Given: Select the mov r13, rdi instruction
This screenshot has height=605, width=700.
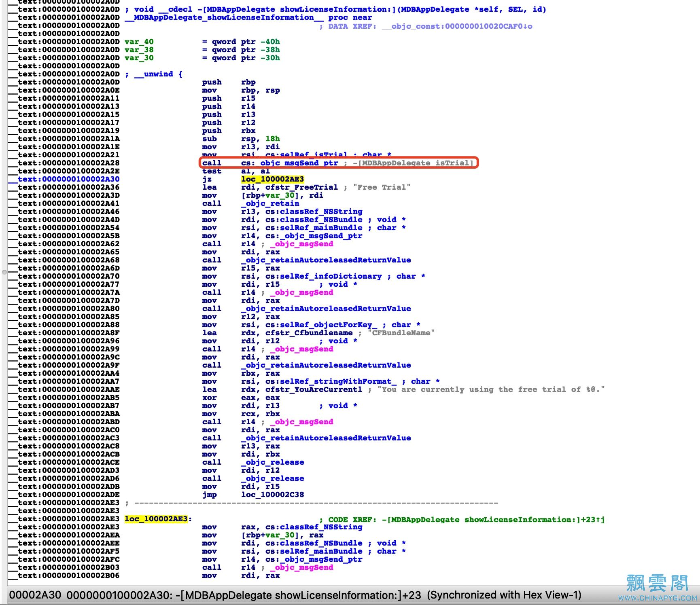Looking at the screenshot, I should tap(241, 147).
